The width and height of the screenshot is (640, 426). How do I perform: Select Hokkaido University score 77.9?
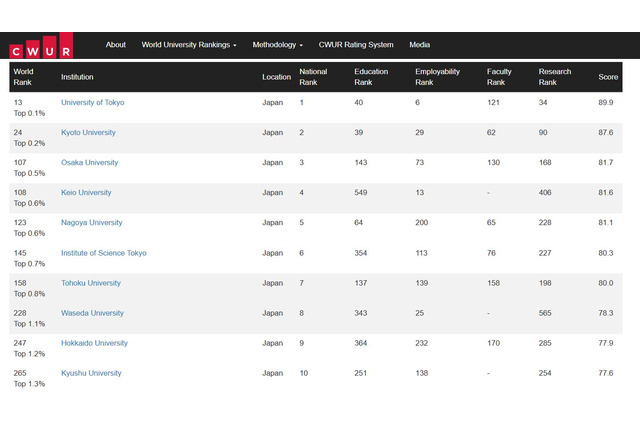(x=606, y=343)
